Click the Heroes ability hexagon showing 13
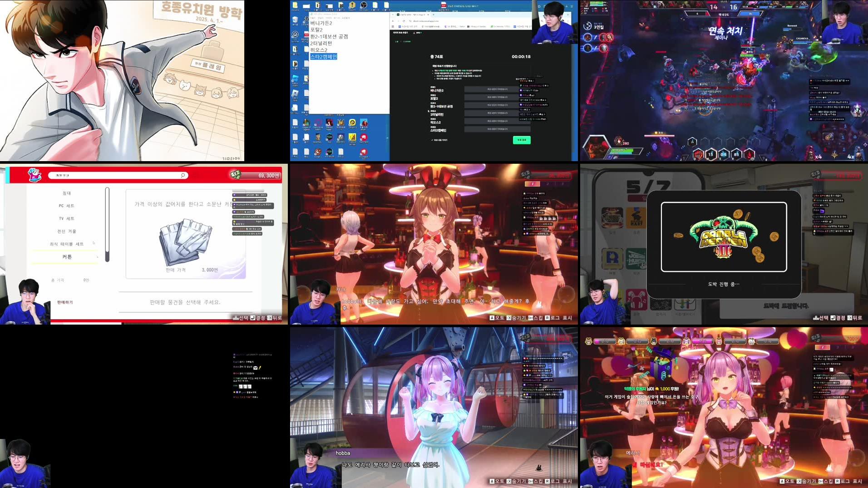The height and width of the screenshot is (488, 868). click(x=710, y=154)
